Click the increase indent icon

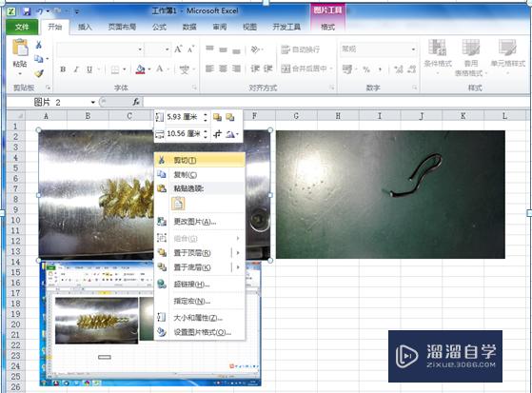[x=268, y=69]
